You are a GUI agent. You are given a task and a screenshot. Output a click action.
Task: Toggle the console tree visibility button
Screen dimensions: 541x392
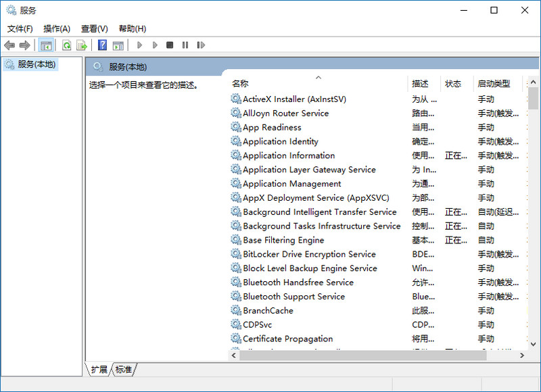tap(46, 45)
